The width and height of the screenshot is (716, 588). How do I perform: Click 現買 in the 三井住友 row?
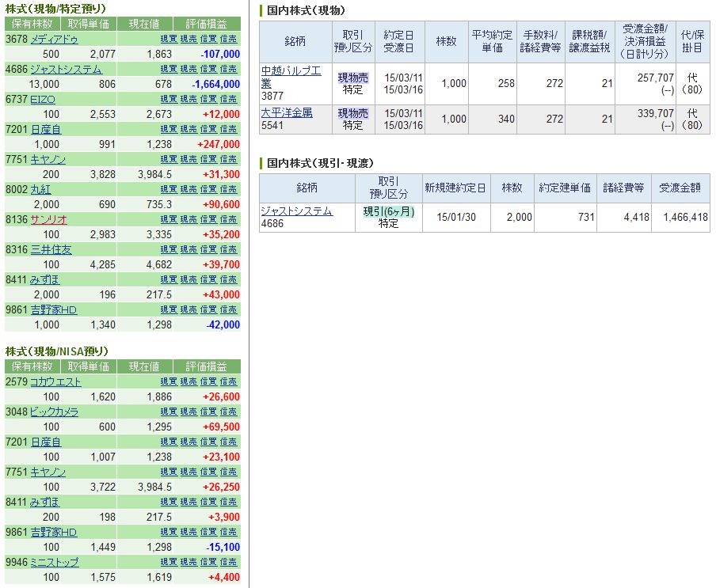169,249
